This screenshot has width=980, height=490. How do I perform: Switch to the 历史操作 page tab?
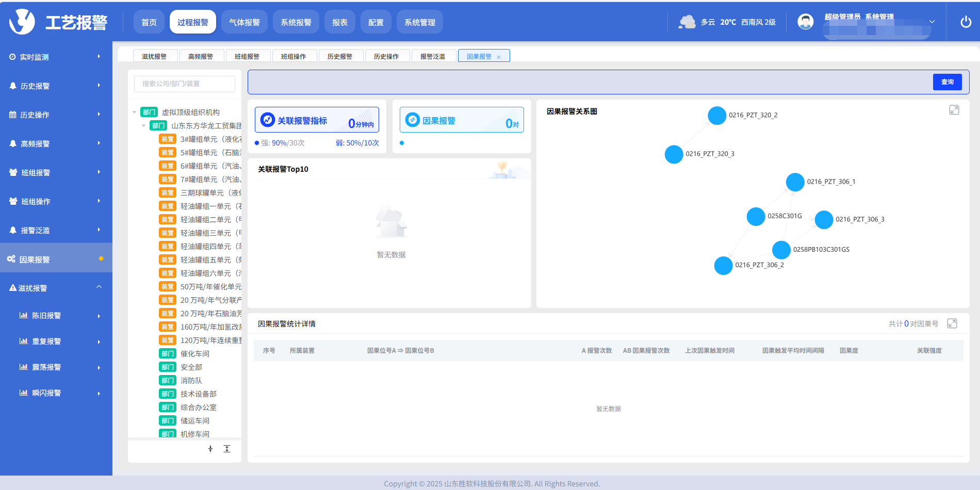(x=387, y=56)
